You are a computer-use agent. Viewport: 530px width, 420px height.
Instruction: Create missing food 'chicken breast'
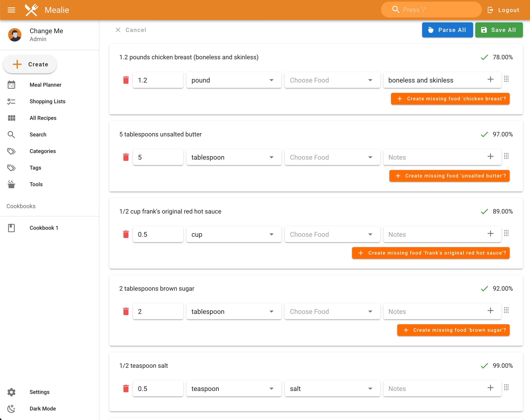[x=450, y=99]
